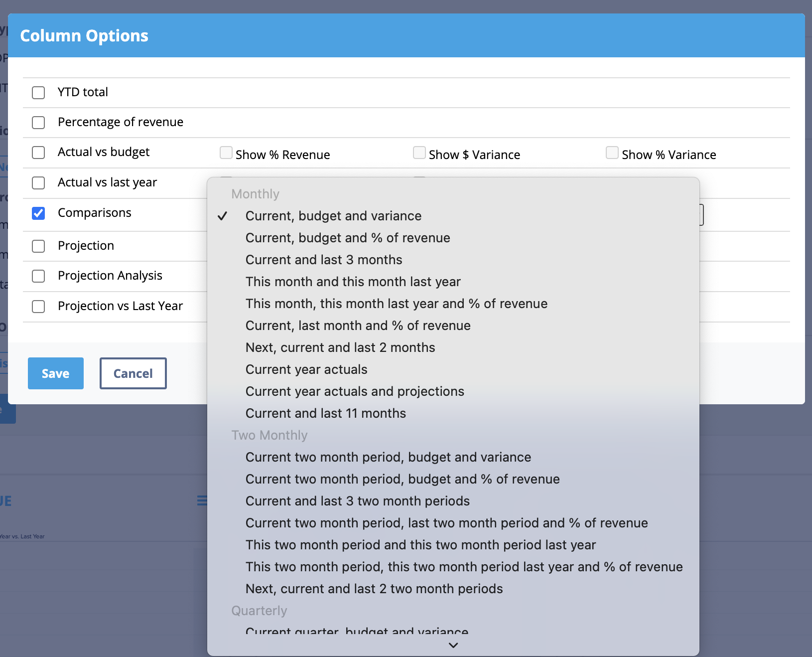This screenshot has width=812, height=657.
Task: Select Current, budget and variance
Action: coord(333,216)
